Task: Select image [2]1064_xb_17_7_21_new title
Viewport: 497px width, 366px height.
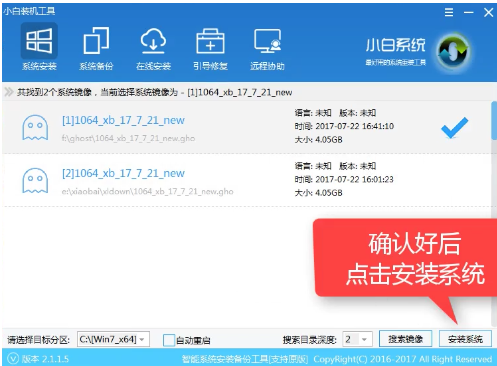Action: (x=123, y=173)
